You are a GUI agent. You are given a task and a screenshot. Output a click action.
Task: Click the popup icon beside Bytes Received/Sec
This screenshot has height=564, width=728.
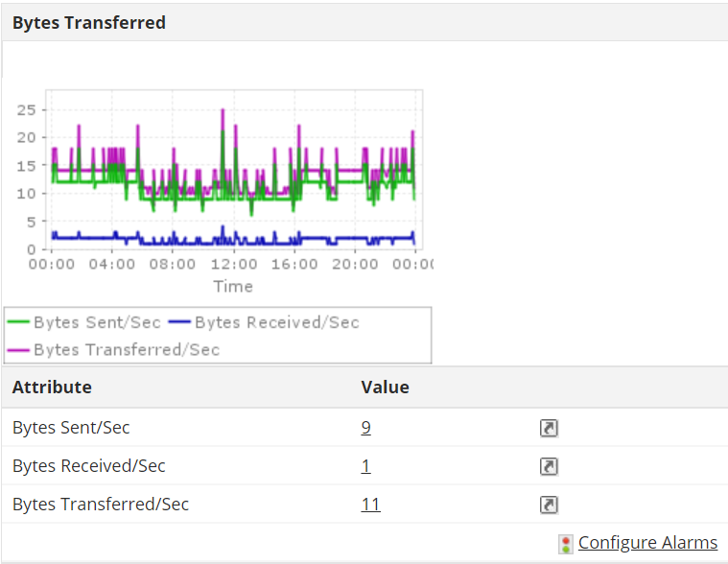(x=549, y=466)
